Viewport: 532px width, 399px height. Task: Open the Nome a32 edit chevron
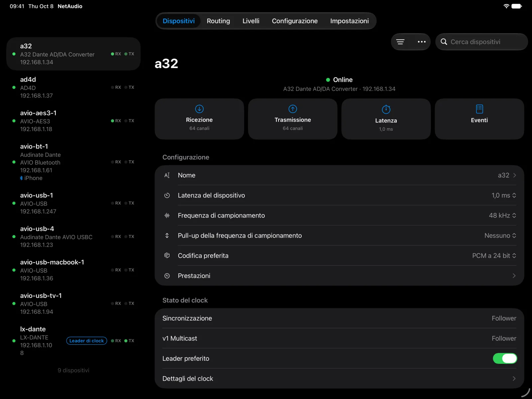click(514, 175)
